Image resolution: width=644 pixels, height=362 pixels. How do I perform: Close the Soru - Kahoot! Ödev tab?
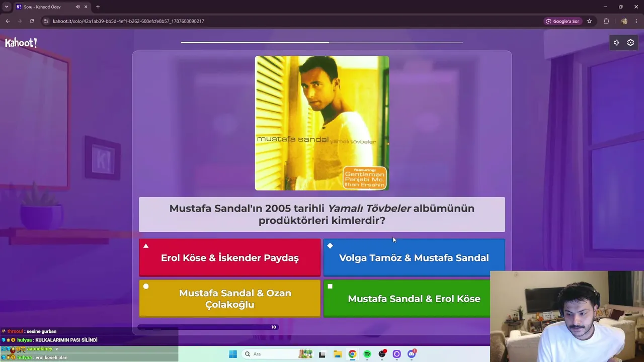point(86,7)
